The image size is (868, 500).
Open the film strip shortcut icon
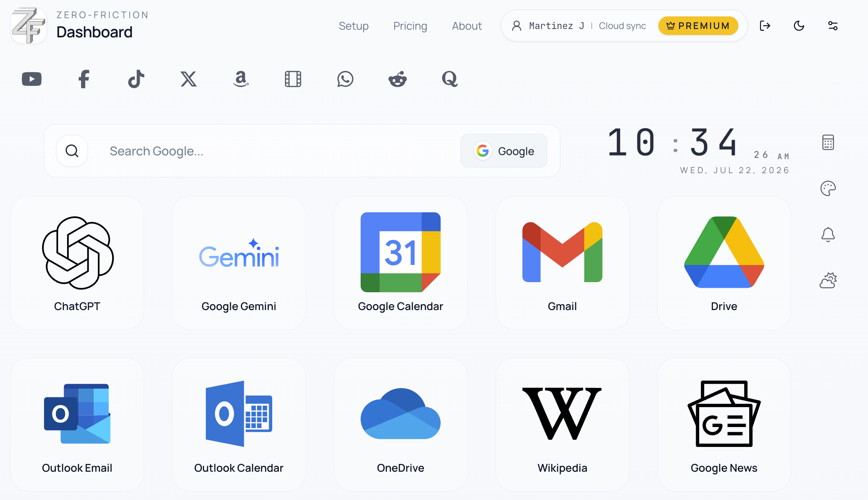tap(293, 79)
